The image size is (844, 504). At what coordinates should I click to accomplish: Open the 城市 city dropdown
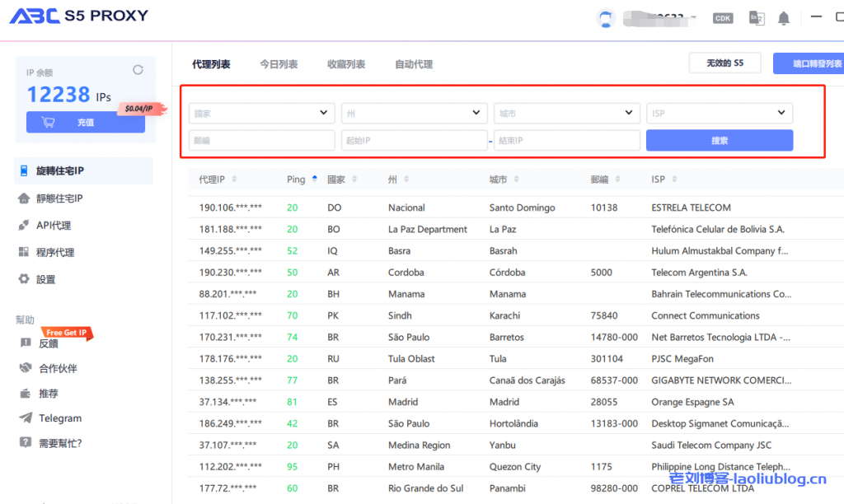tap(566, 113)
